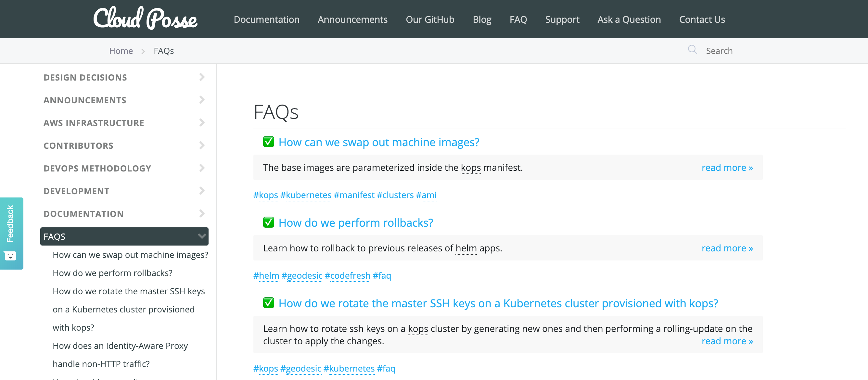Navigate to Home via the breadcrumb

pos(121,51)
